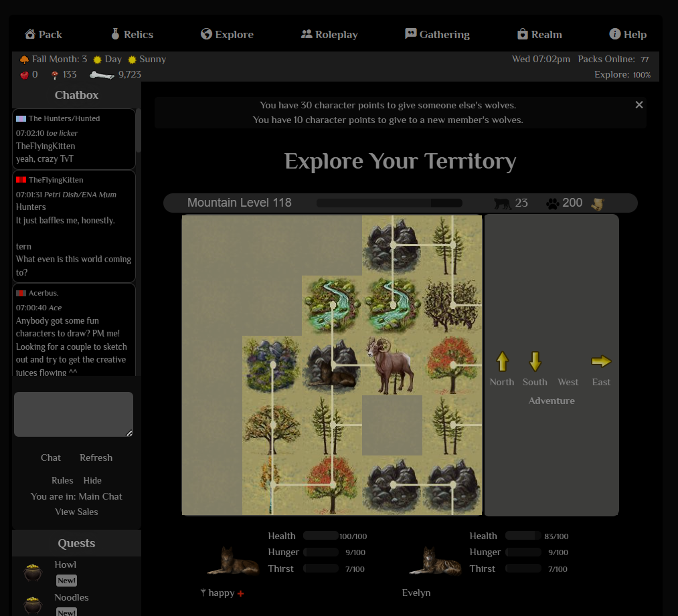Screen dimensions: 678x616
Task: Click the bushy thicket tile on map
Action: (x=452, y=306)
